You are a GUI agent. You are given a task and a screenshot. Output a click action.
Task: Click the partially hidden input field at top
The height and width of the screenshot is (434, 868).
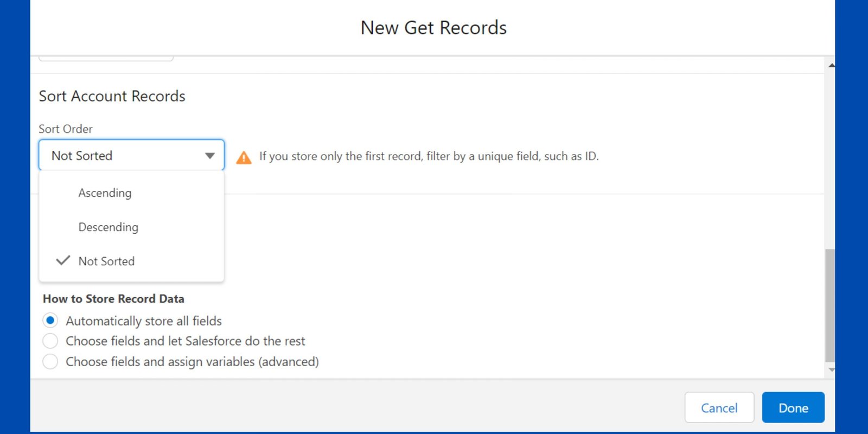click(106, 58)
